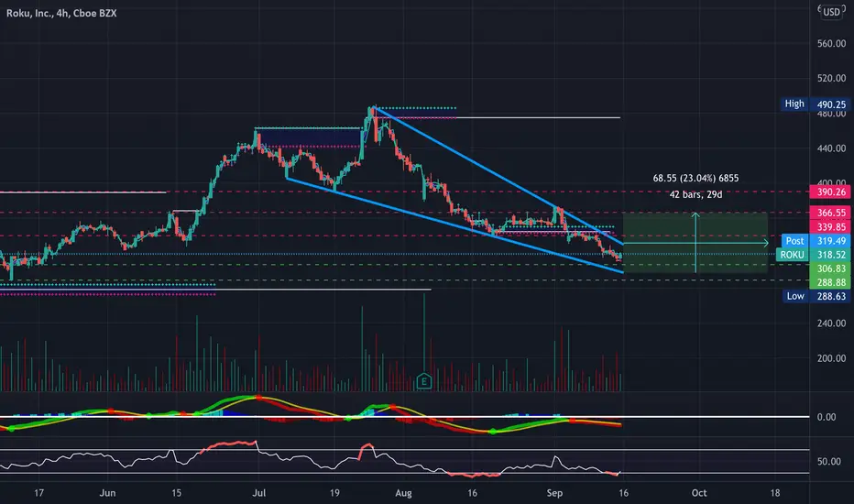Select the 390.26 red price level label
The width and height of the screenshot is (854, 504).
point(830,192)
